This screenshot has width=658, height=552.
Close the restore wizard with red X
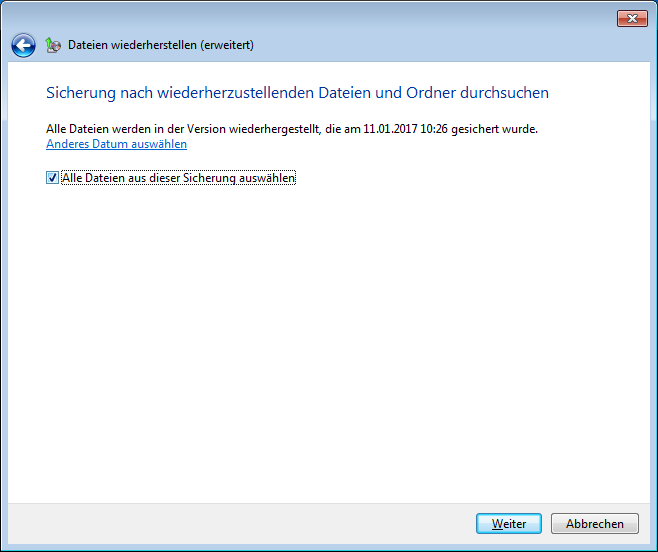click(631, 18)
